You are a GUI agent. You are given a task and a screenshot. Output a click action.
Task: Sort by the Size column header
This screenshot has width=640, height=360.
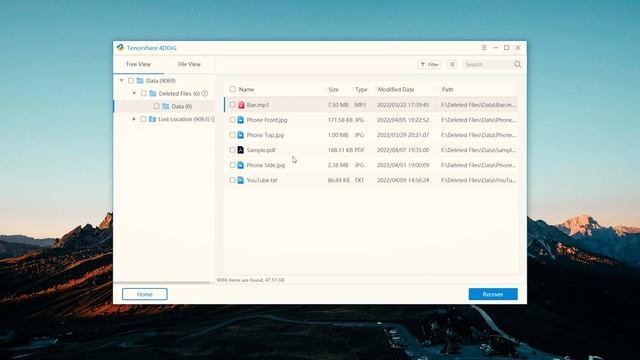333,89
